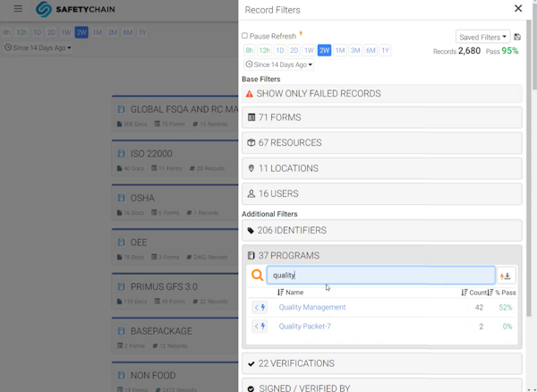Click the Verifications checkmark icon

[251, 363]
